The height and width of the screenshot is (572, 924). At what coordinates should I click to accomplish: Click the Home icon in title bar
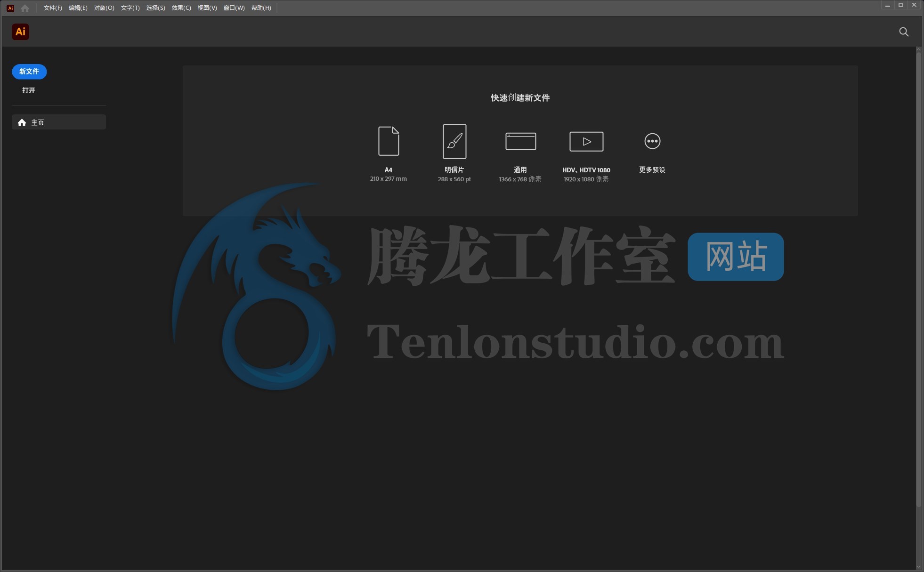25,8
